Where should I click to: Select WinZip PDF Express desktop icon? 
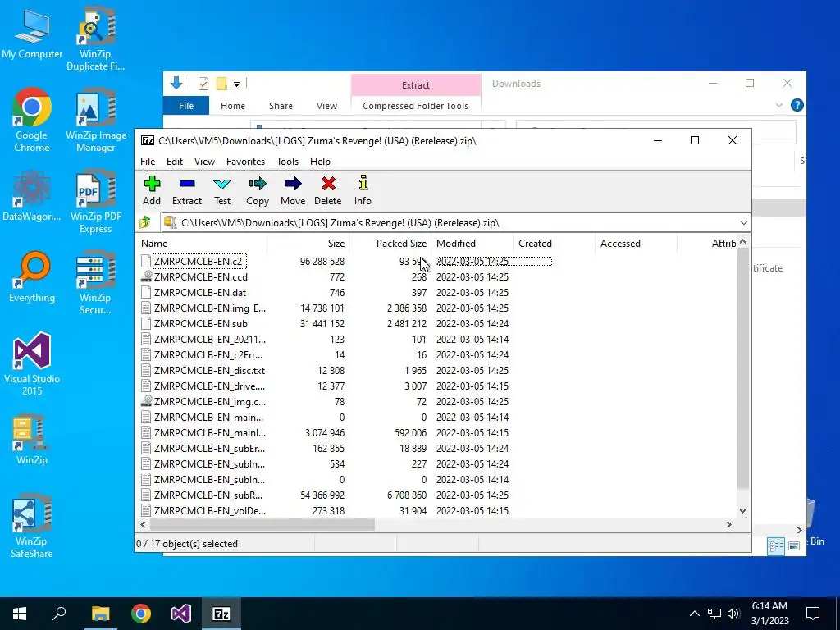click(96, 202)
